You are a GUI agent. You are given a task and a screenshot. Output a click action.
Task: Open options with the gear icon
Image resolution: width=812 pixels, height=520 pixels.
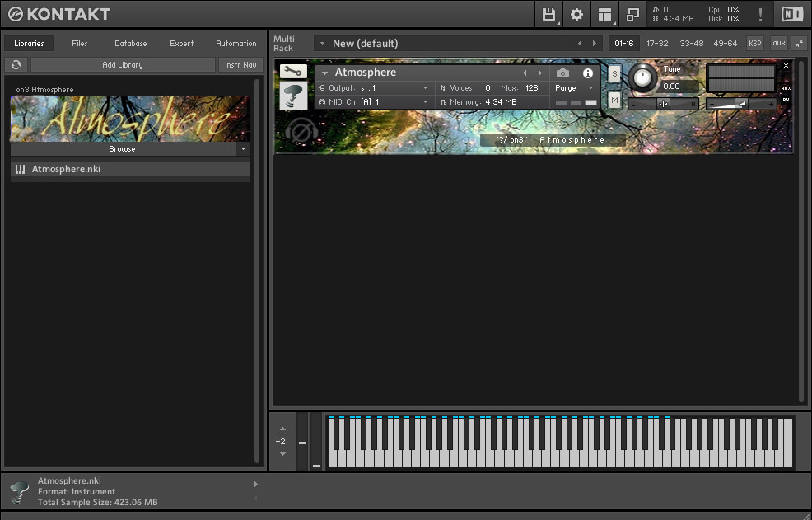576,14
